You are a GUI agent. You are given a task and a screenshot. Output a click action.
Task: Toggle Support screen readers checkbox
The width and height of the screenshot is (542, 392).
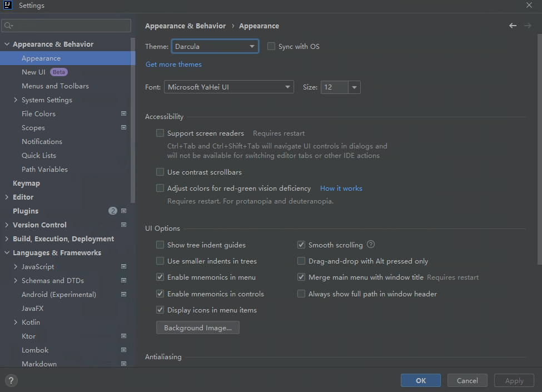pyautogui.click(x=160, y=133)
